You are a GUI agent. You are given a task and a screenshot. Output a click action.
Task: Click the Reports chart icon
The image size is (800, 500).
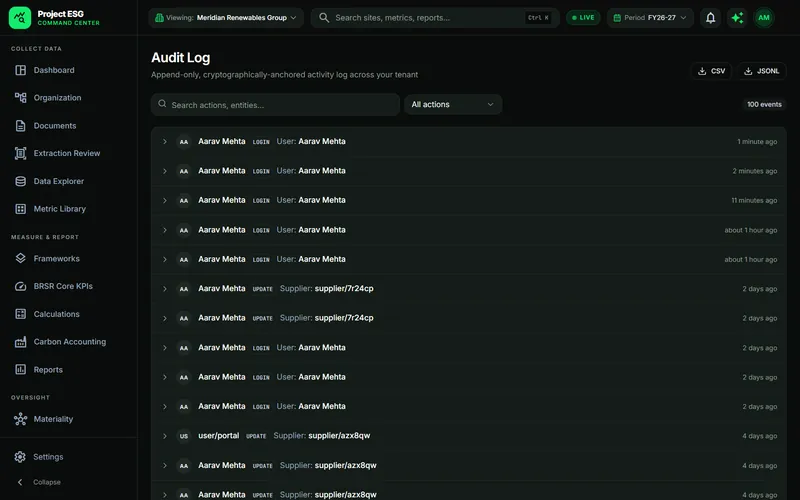20,369
